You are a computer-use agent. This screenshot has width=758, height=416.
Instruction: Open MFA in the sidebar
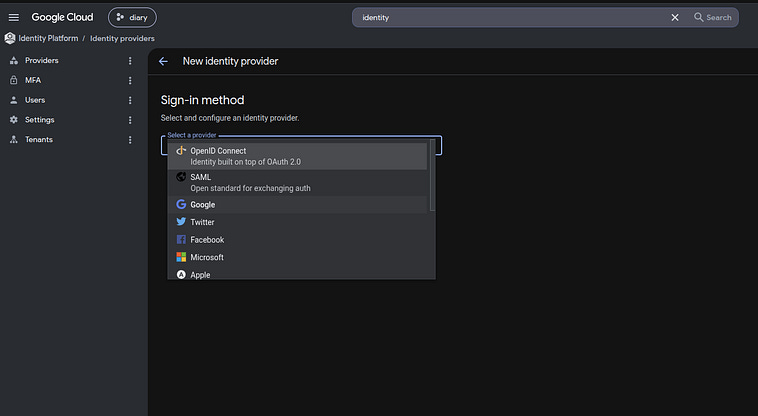(33, 80)
